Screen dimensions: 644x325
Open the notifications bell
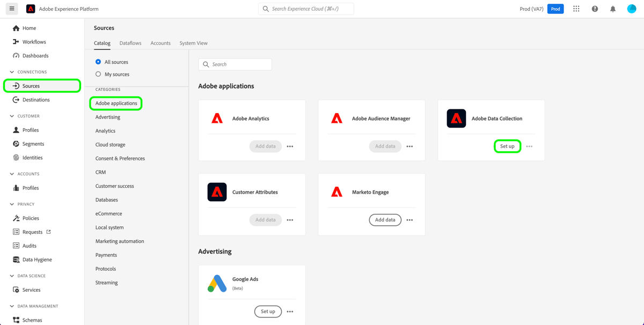click(x=613, y=9)
